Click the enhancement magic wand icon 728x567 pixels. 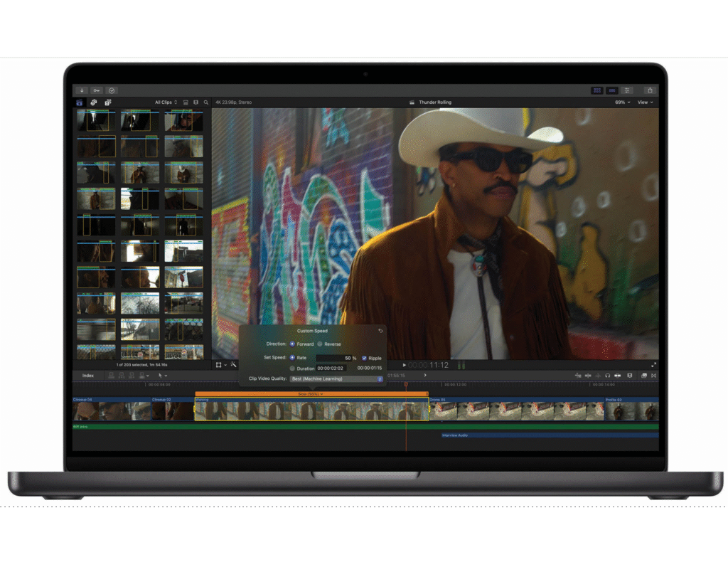233,365
